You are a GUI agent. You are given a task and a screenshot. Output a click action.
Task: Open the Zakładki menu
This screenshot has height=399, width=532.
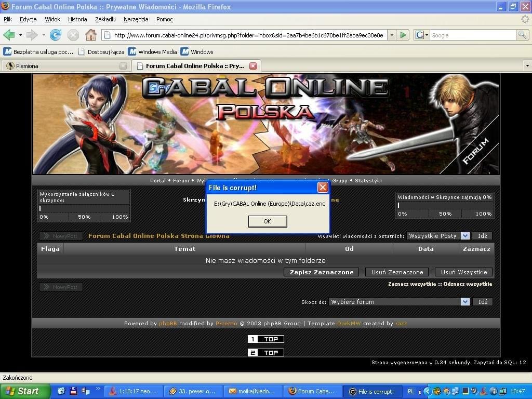tap(105, 19)
